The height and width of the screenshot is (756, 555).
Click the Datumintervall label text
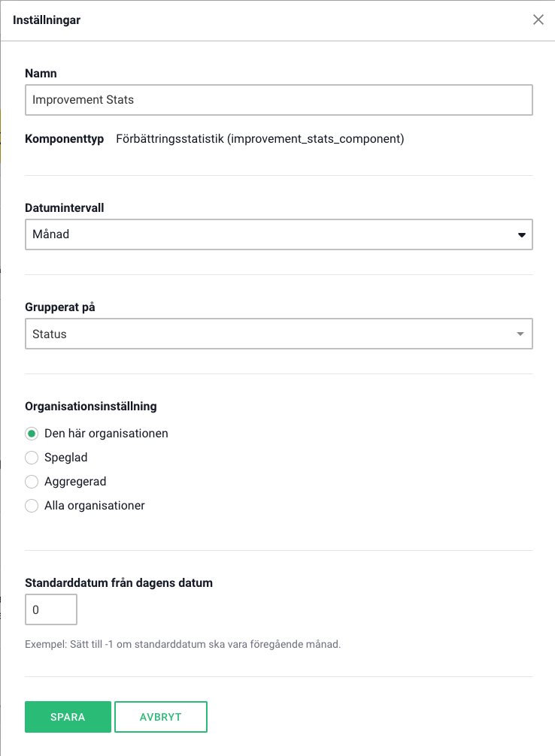click(x=65, y=207)
